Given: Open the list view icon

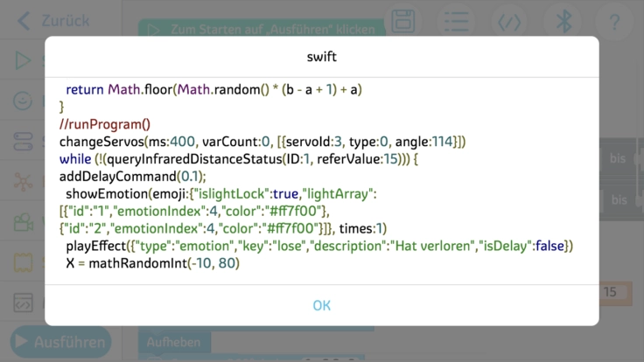Looking at the screenshot, I should (x=456, y=21).
